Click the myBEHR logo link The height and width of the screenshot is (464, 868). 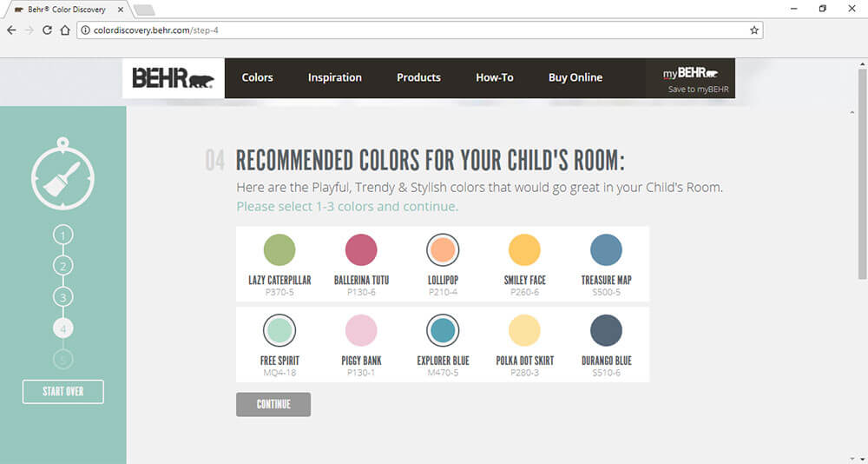690,73
